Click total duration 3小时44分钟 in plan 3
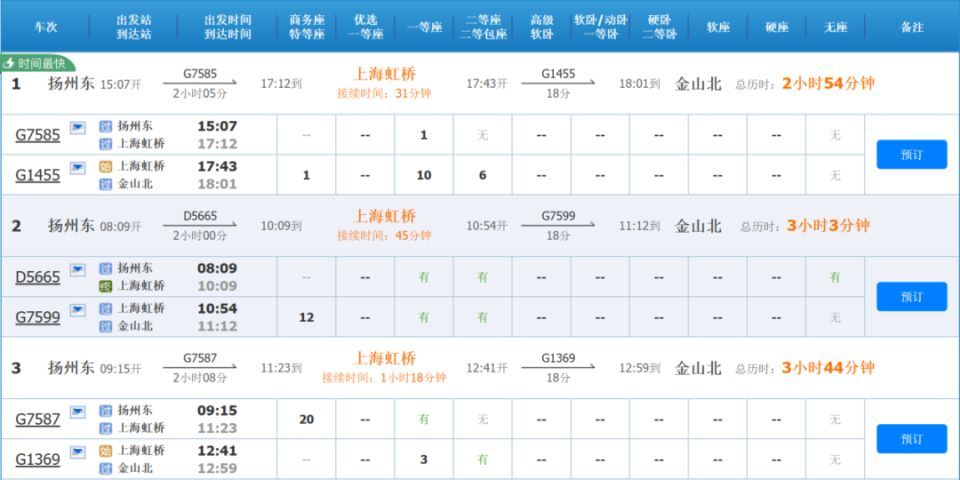The image size is (960, 480). 828,368
